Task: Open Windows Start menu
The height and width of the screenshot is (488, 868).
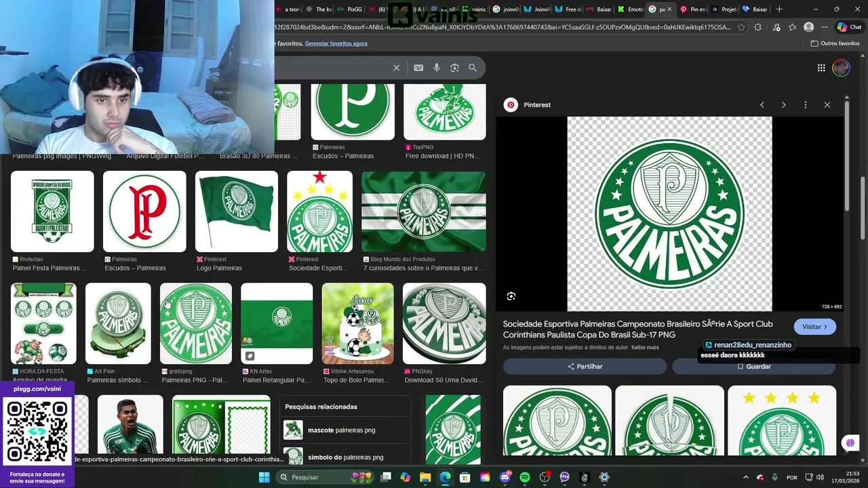Action: (x=264, y=477)
